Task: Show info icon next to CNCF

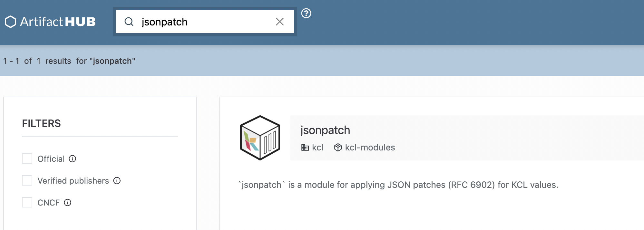Action: click(x=68, y=203)
